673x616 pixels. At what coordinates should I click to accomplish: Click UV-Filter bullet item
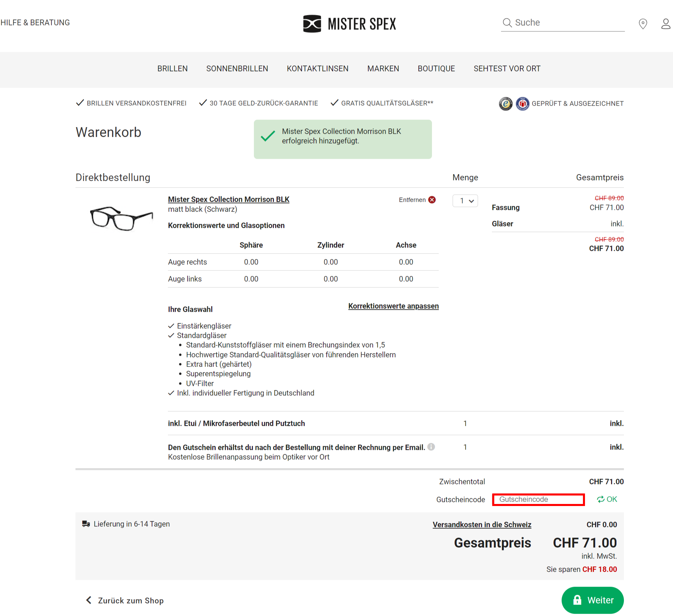tap(200, 383)
